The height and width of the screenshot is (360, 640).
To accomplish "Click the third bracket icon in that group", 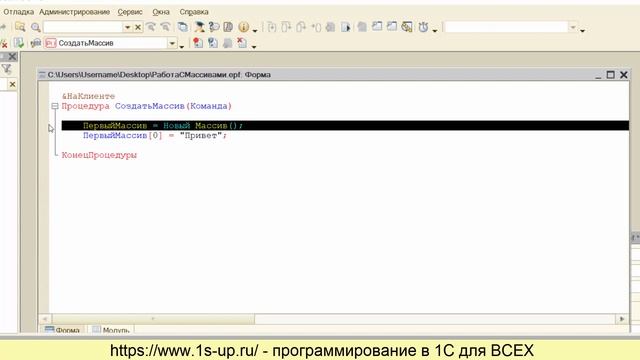I will click(301, 27).
